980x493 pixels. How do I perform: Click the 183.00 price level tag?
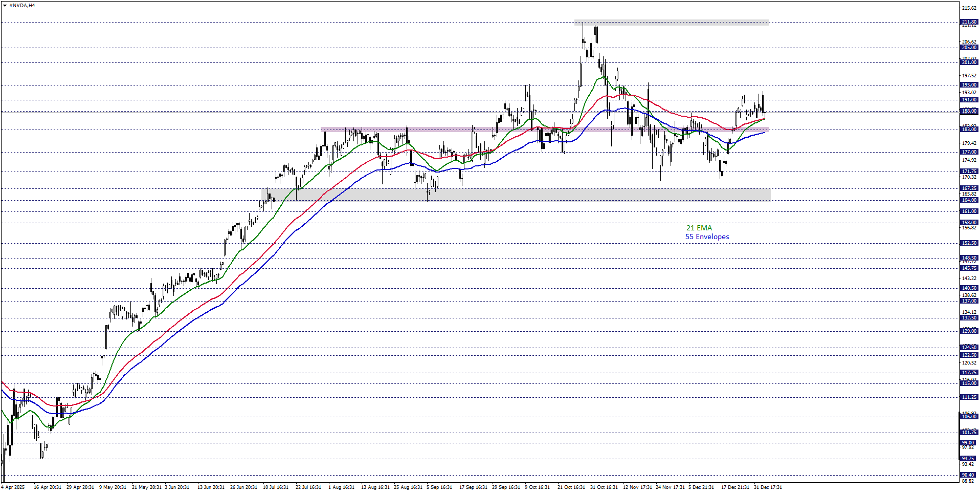coord(969,130)
